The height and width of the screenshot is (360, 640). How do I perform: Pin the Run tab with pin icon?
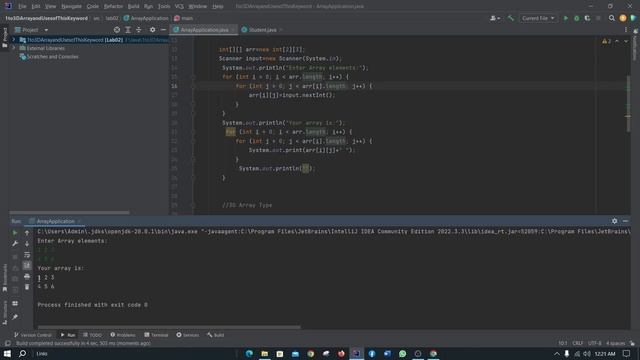(15, 317)
